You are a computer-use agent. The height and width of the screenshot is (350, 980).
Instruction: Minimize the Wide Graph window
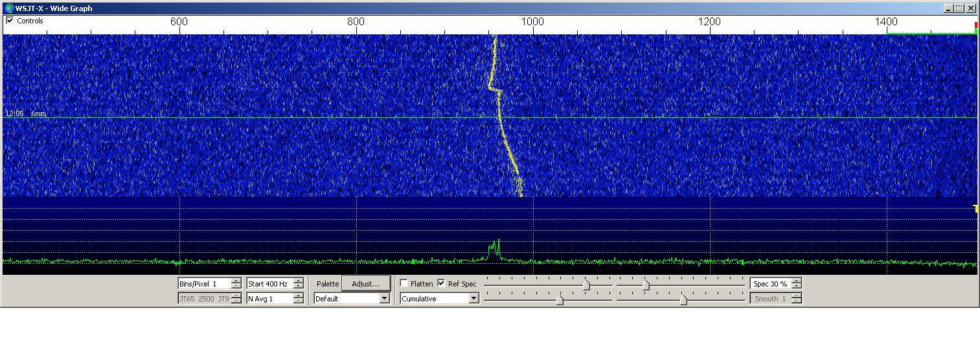[x=948, y=8]
